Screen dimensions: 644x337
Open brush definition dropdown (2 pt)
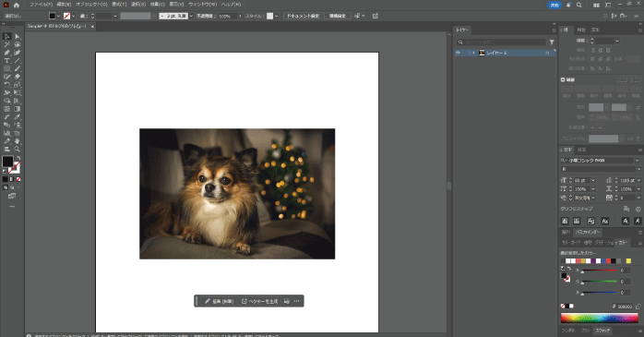coord(191,16)
